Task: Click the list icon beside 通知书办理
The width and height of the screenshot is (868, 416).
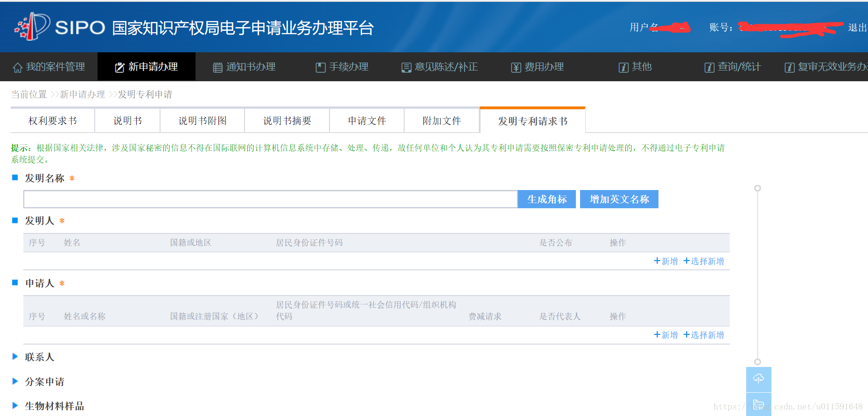Action: 217,68
